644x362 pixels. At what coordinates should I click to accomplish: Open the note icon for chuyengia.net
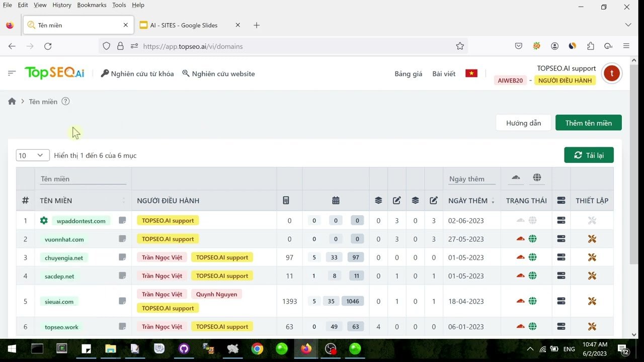(x=122, y=257)
